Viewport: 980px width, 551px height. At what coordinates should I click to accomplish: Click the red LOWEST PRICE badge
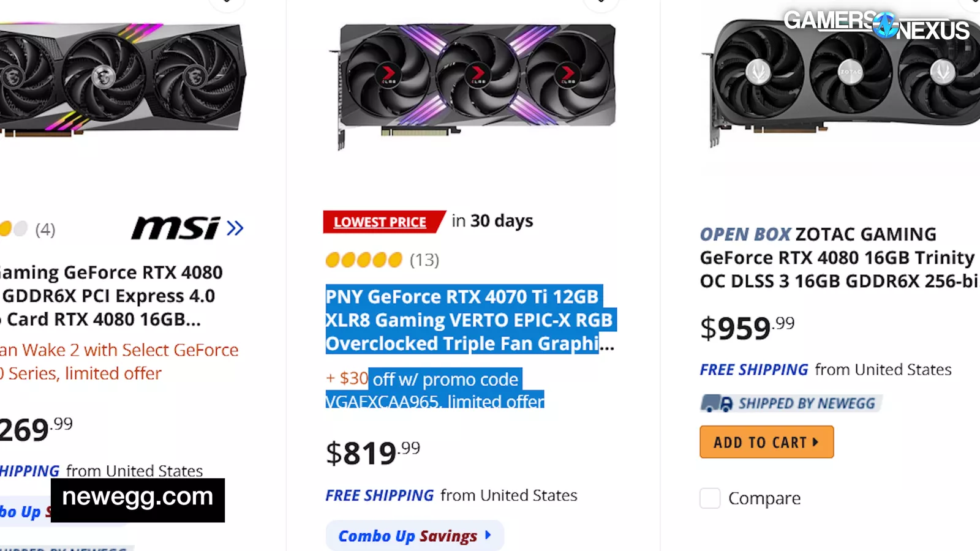pos(380,222)
